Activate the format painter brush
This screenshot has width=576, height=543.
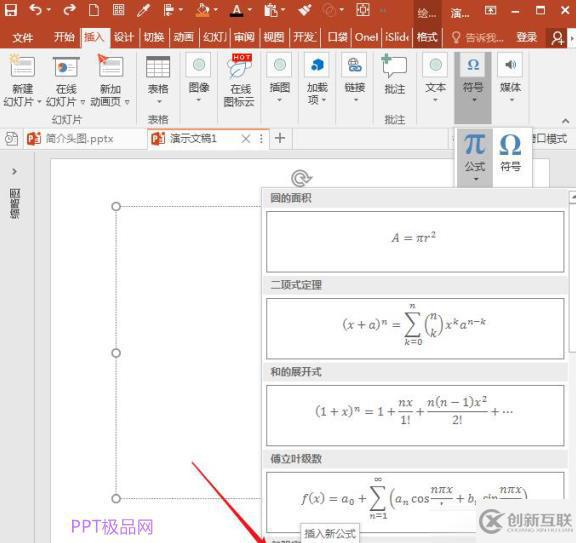click(x=305, y=10)
